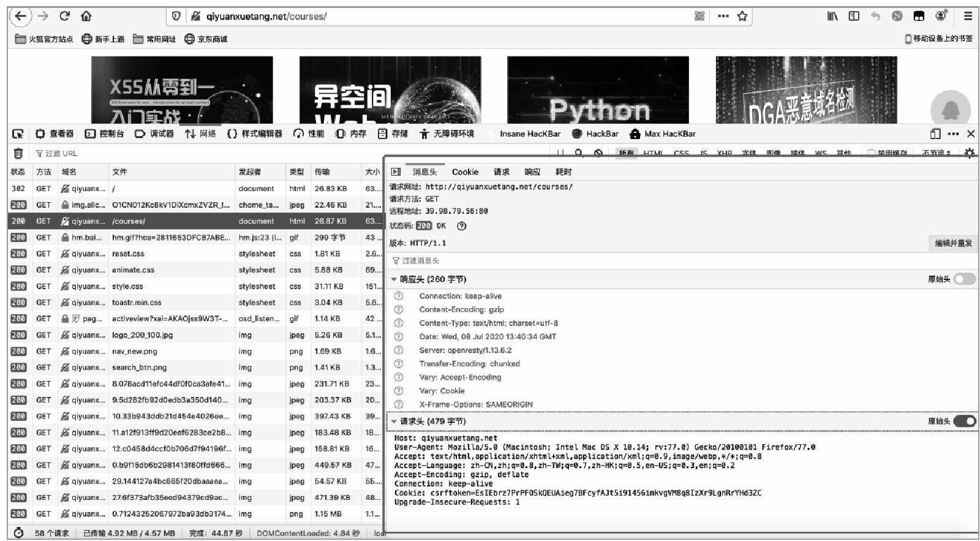Go back with the browser back arrow
The height and width of the screenshot is (541, 980).
tap(21, 17)
